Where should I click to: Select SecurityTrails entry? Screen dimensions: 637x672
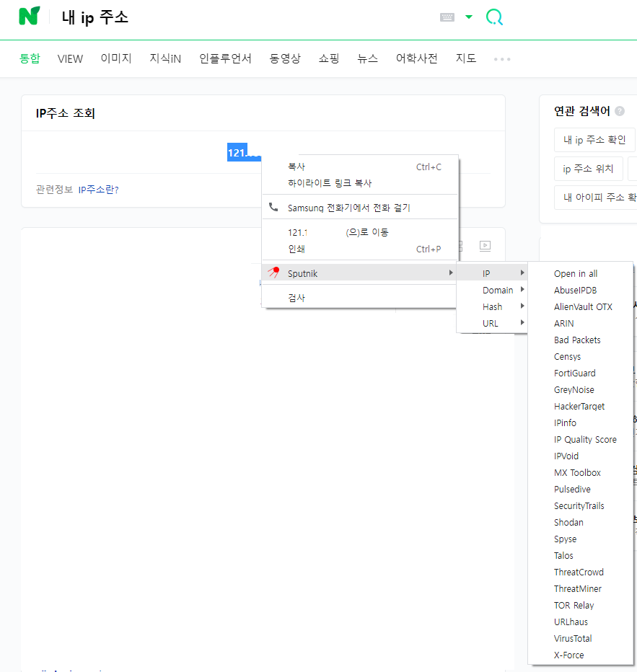[x=581, y=506]
